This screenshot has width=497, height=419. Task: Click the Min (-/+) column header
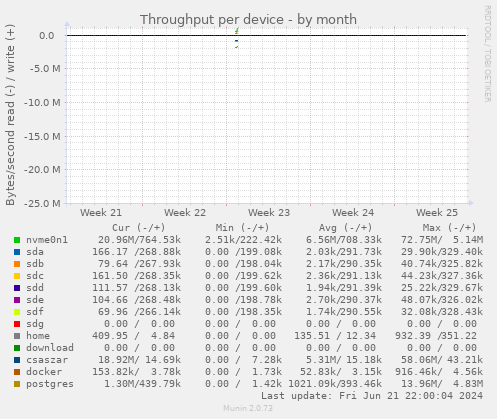(242, 228)
